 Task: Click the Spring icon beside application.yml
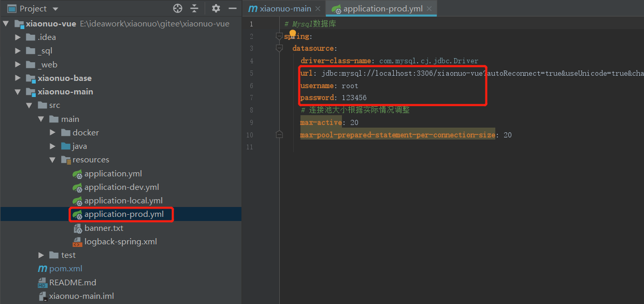[77, 174]
